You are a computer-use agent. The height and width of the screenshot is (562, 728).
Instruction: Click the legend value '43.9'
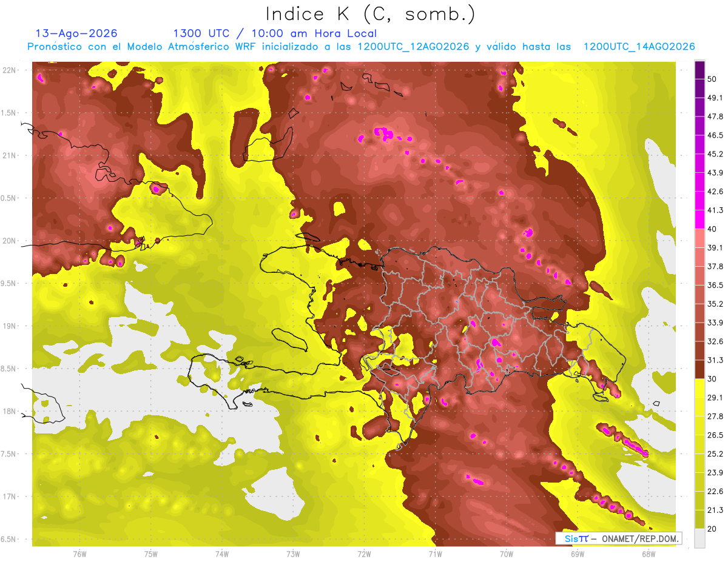(x=715, y=173)
